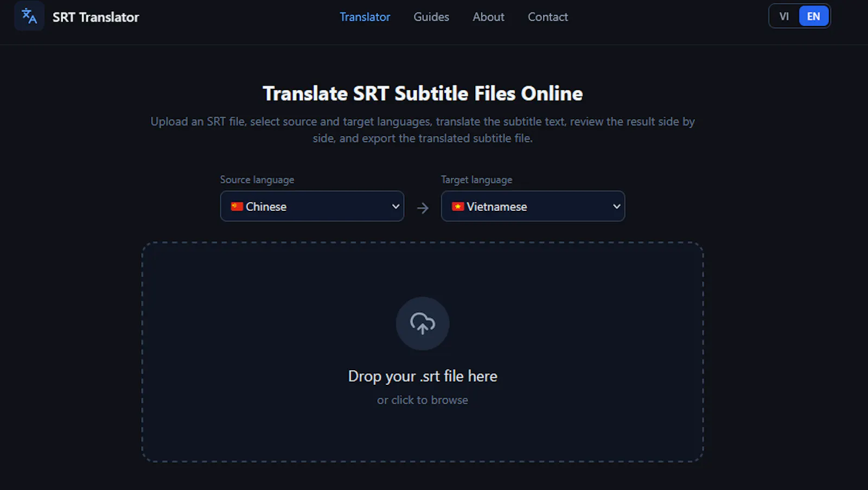Click the Vietnam flag in Target language
Viewport: 868px width, 490px height.
point(458,207)
